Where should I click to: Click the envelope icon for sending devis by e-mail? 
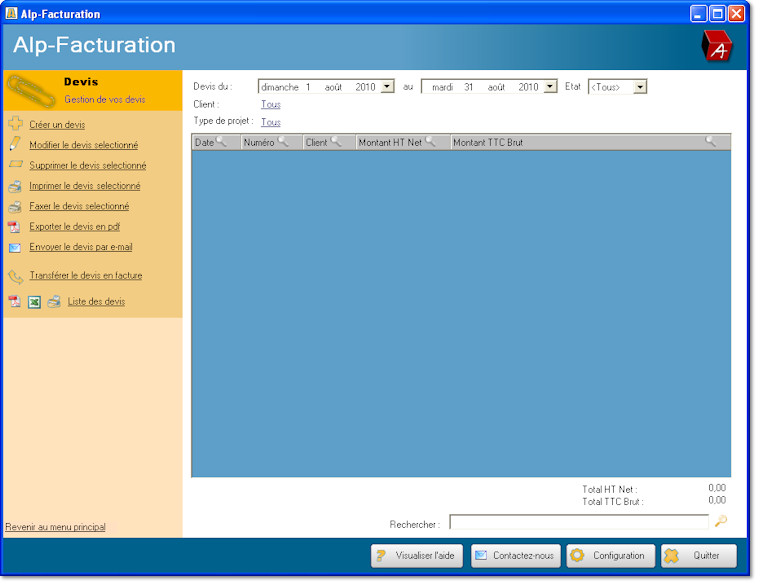point(15,247)
